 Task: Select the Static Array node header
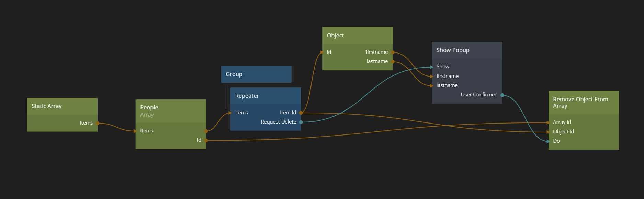pyautogui.click(x=62, y=106)
